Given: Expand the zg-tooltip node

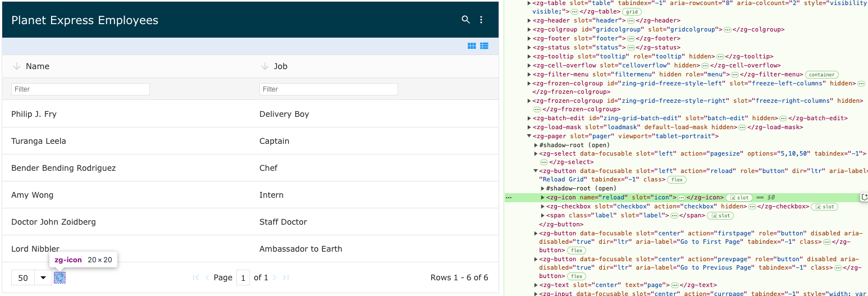Looking at the screenshot, I should tap(529, 56).
